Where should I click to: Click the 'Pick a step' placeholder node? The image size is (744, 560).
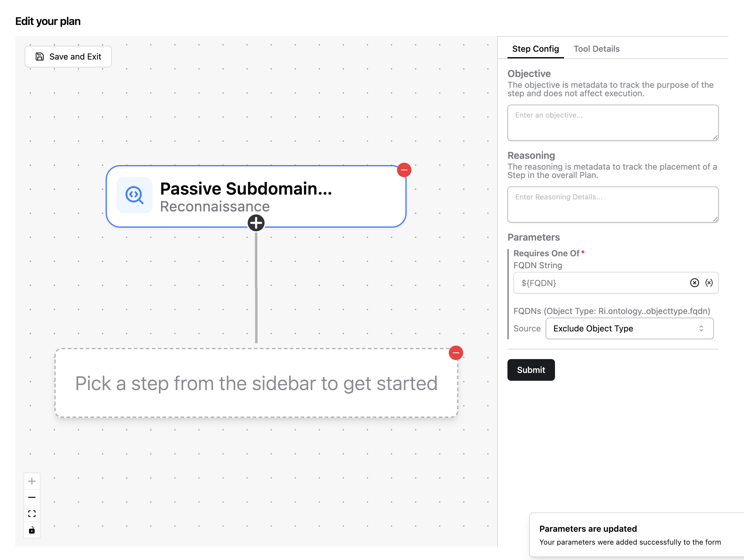pos(256,383)
